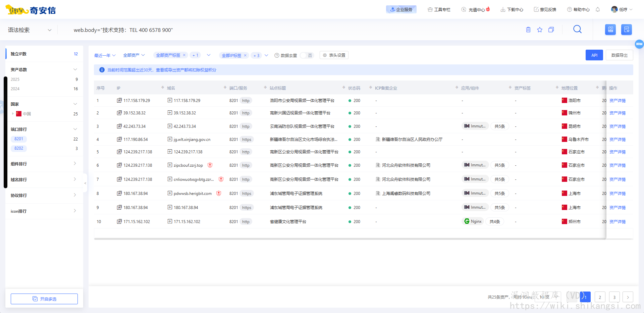Image resolution: width=644 pixels, height=313 pixels.
Task: Click the sort icon on IP column
Action: tap(163, 88)
